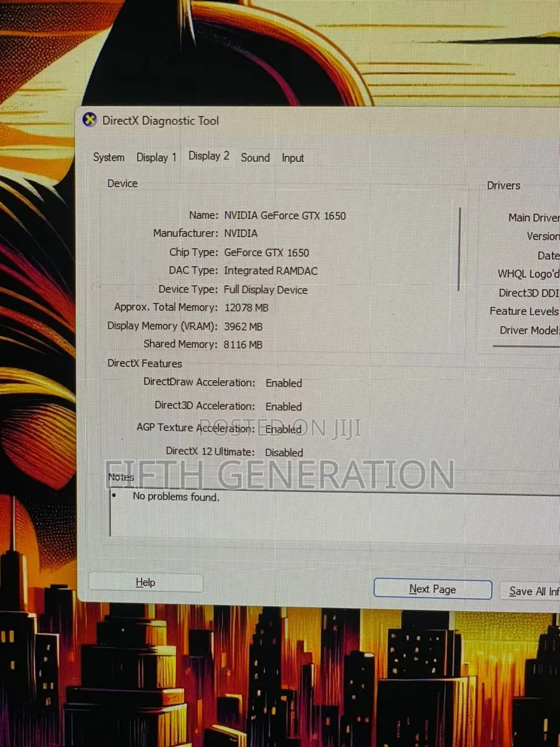This screenshot has height=747, width=560.
Task: Click the shared memory value '8116 MB'
Action: pyautogui.click(x=243, y=345)
